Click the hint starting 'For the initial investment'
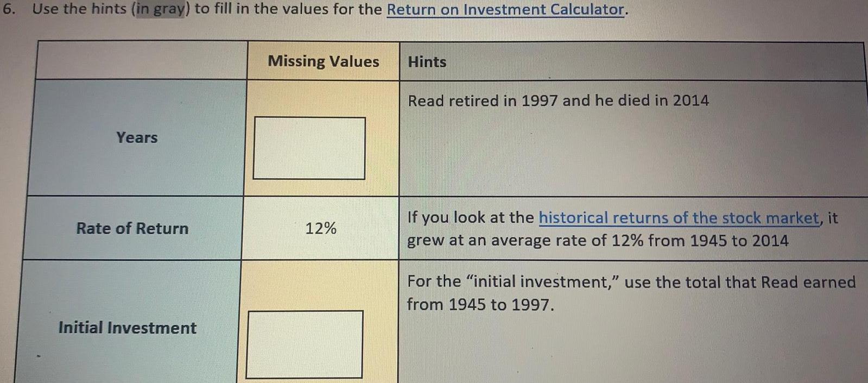 [631, 293]
